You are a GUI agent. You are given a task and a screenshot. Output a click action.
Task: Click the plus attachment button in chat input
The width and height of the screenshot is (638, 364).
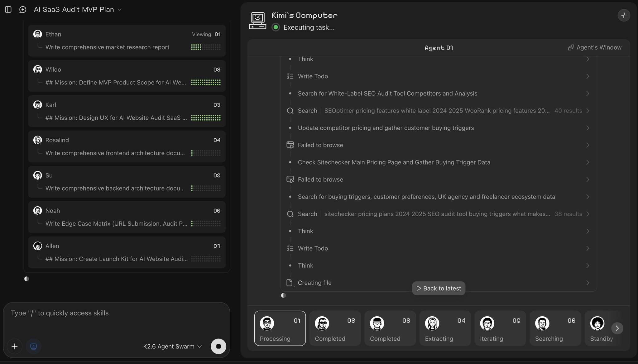pos(15,347)
